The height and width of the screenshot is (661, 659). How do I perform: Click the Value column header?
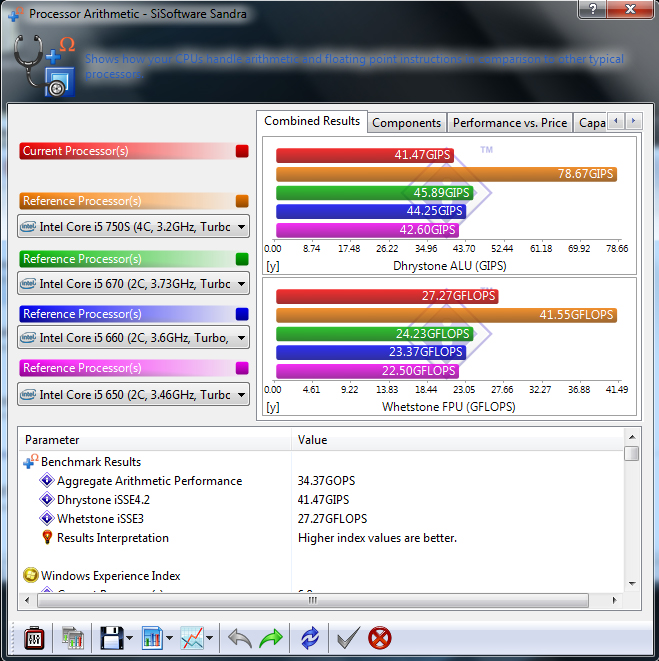457,440
